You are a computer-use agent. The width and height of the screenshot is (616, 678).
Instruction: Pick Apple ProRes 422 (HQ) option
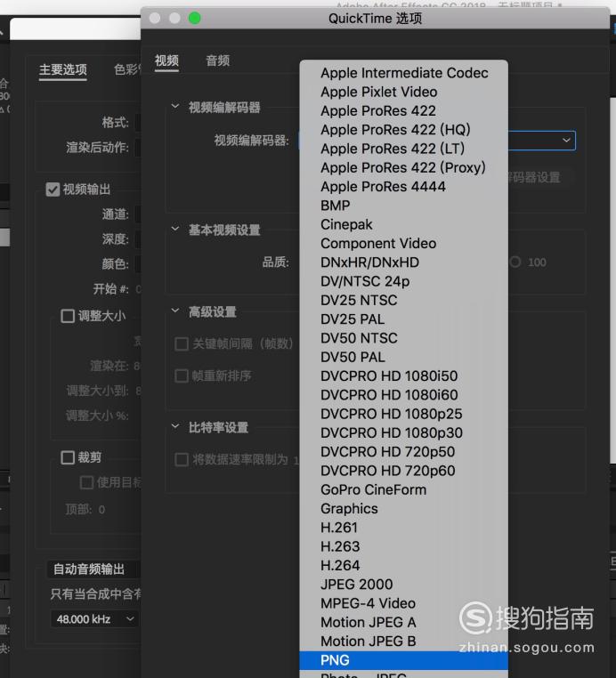coord(403,130)
